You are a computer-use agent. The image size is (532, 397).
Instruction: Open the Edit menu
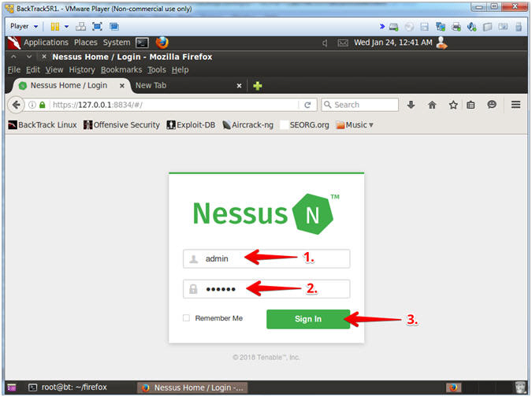pyautogui.click(x=33, y=70)
